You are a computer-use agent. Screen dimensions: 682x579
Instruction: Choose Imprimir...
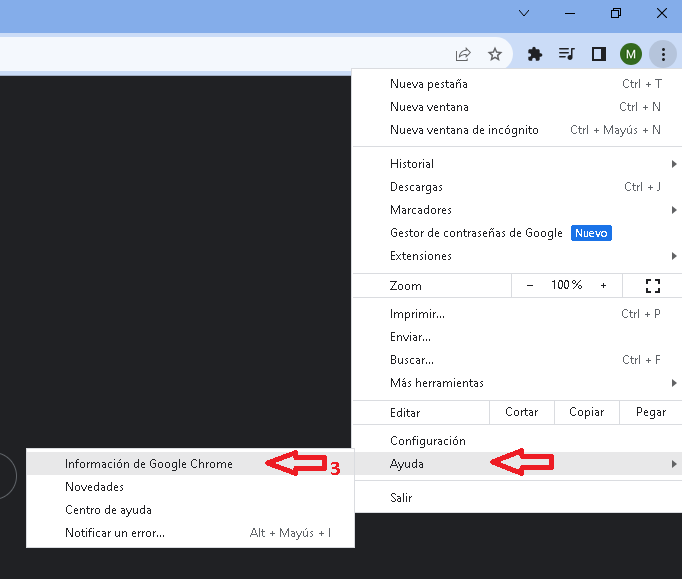pos(517,314)
